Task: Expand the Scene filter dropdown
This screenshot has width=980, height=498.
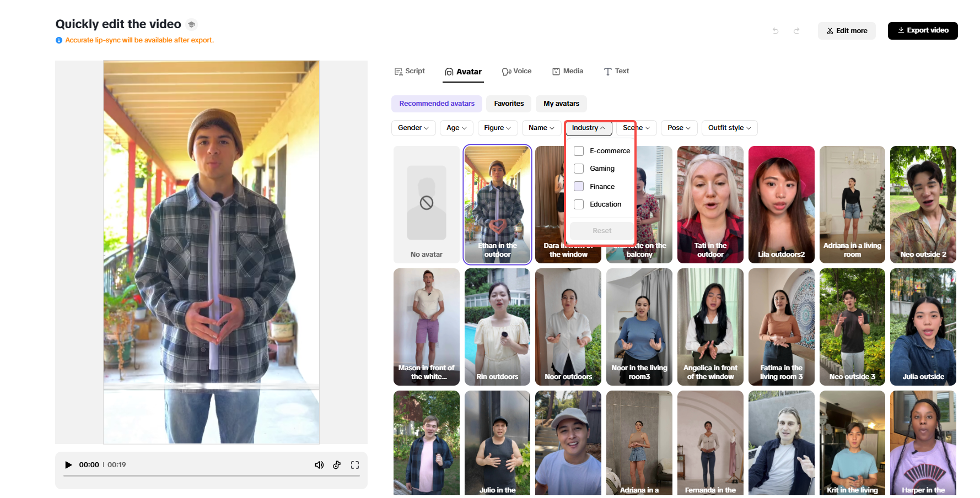Action: click(x=637, y=128)
